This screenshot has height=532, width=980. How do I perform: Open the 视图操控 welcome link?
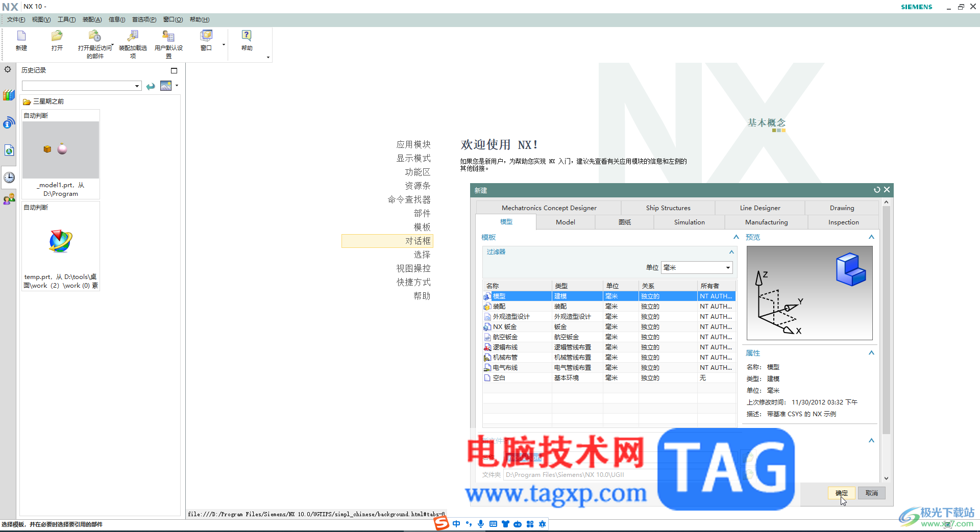coord(413,268)
